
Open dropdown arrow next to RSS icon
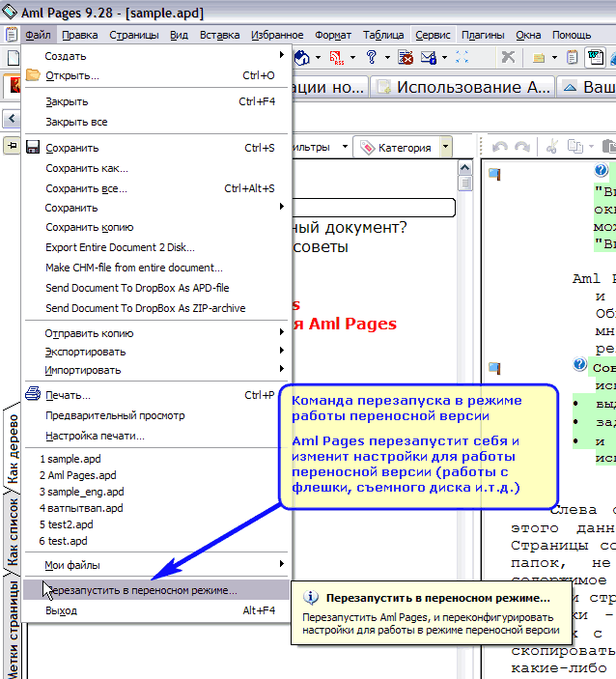click(x=352, y=57)
